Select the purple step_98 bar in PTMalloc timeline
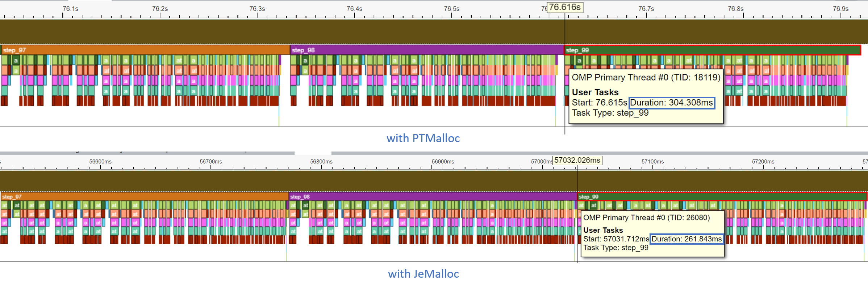Image resolution: width=868 pixels, height=282 pixels. [x=427, y=50]
